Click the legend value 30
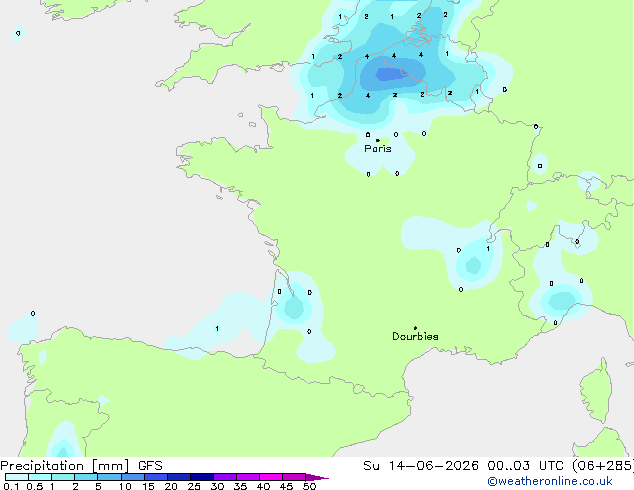 217,486
